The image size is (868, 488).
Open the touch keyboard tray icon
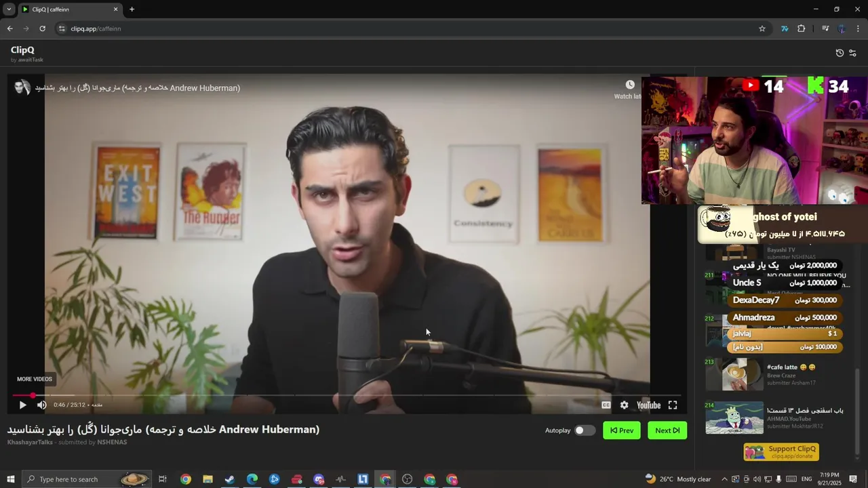(x=791, y=479)
